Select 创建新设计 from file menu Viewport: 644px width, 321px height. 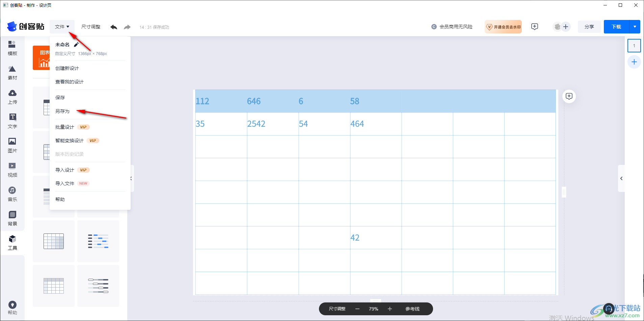tap(67, 68)
